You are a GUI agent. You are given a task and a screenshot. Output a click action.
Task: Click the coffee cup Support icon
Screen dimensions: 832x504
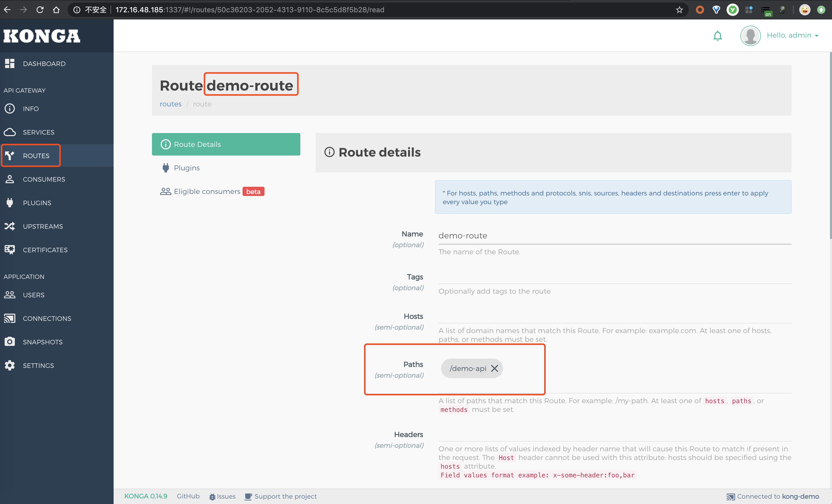click(248, 497)
